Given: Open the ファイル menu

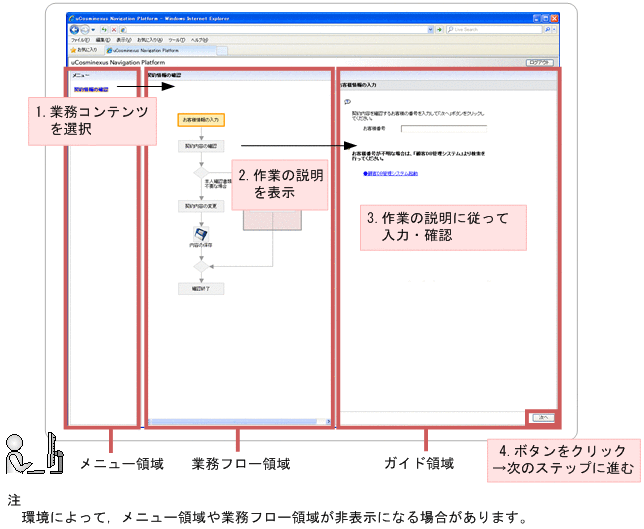Looking at the screenshot, I should coord(80,40).
